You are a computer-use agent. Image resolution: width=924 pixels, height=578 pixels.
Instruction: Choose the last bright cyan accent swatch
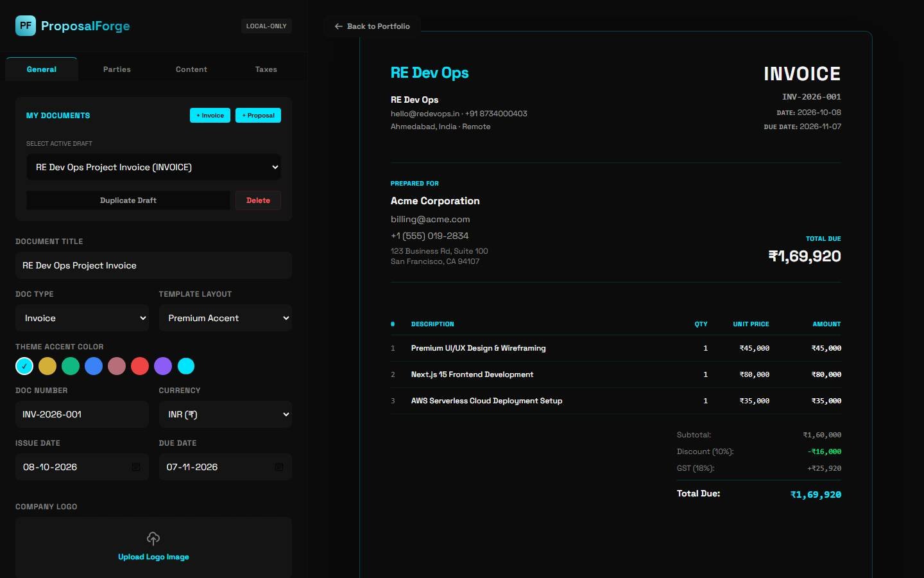click(x=186, y=366)
